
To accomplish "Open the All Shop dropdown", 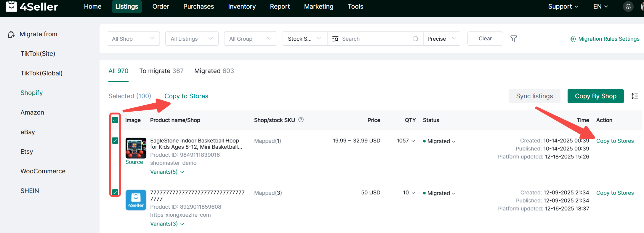I will click(133, 39).
